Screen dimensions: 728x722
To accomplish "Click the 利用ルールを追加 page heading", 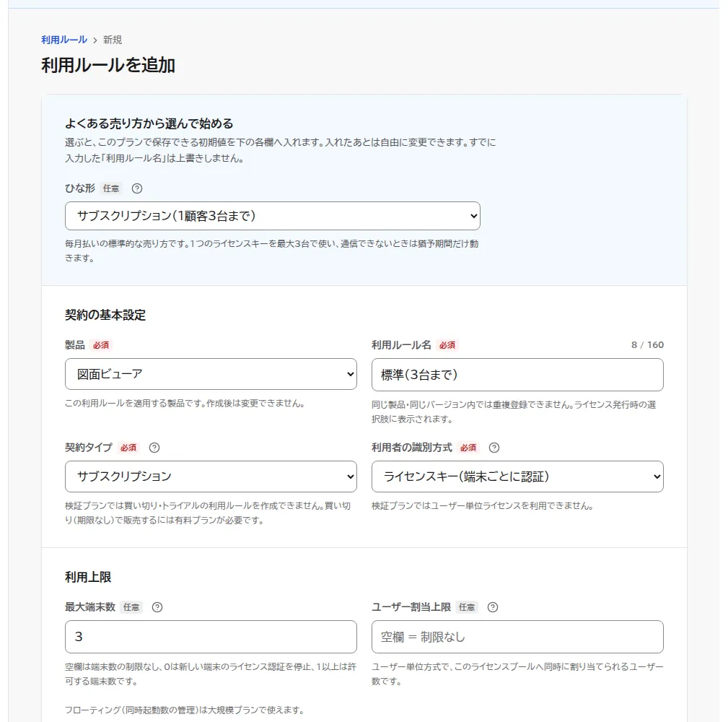I will [108, 65].
